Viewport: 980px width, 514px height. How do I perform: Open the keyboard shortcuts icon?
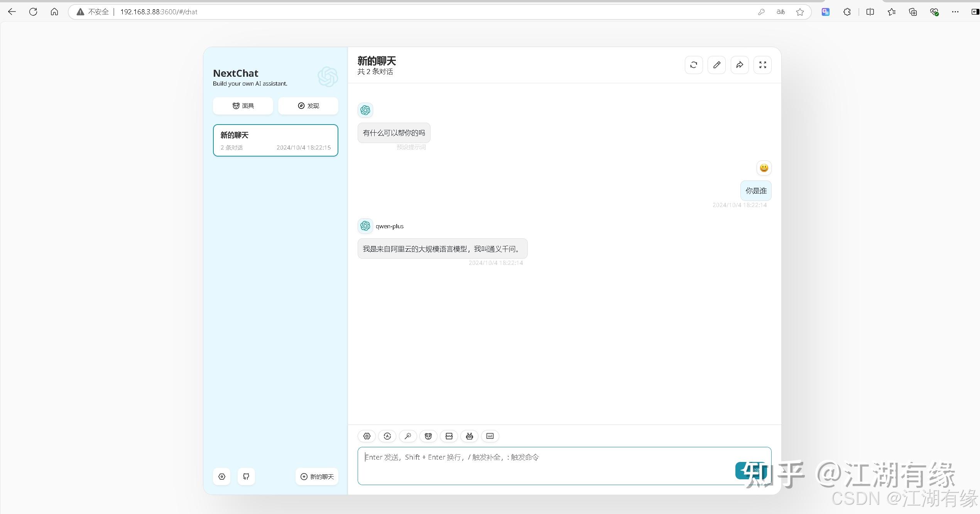(x=490, y=436)
